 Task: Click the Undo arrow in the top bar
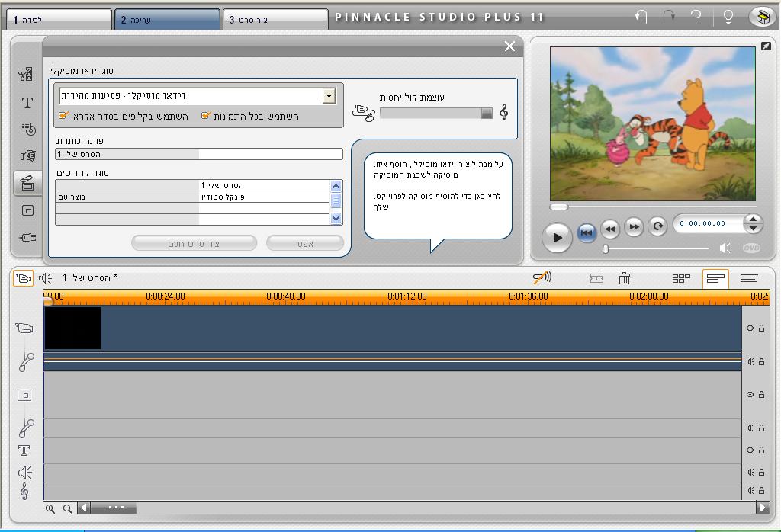click(x=641, y=17)
